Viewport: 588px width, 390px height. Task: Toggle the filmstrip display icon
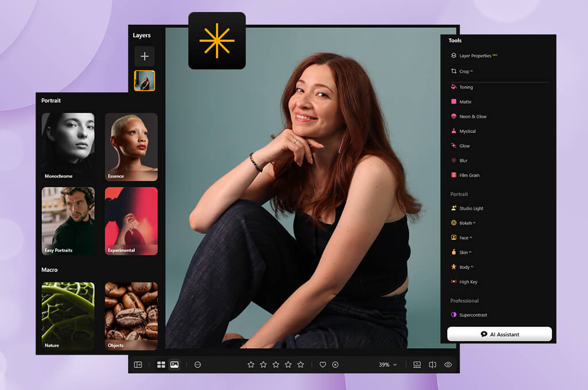point(417,365)
